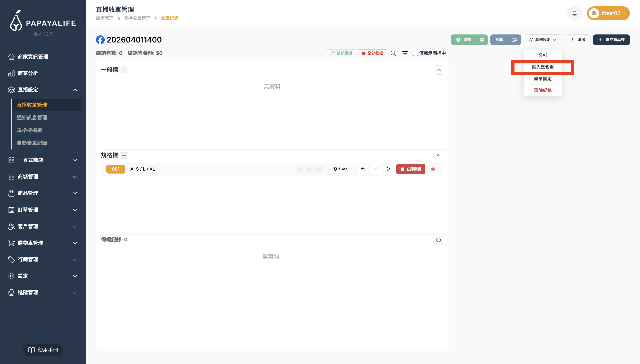The height and width of the screenshot is (364, 640).
Task: Add a new 規格標 with plus button
Action: click(x=124, y=156)
